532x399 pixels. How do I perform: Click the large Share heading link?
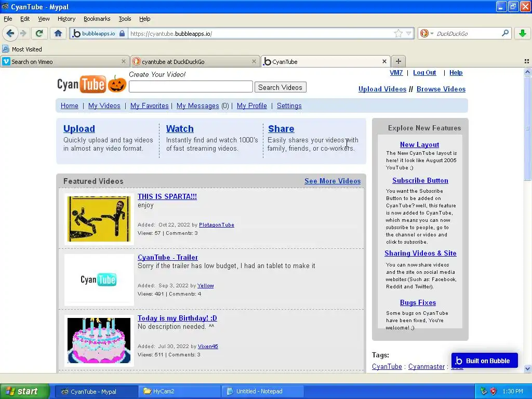(x=281, y=129)
